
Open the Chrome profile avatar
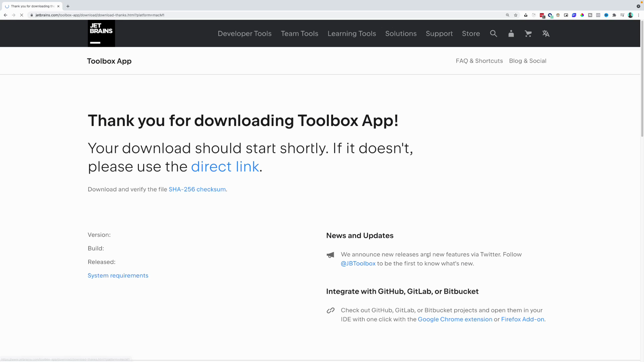[631, 15]
